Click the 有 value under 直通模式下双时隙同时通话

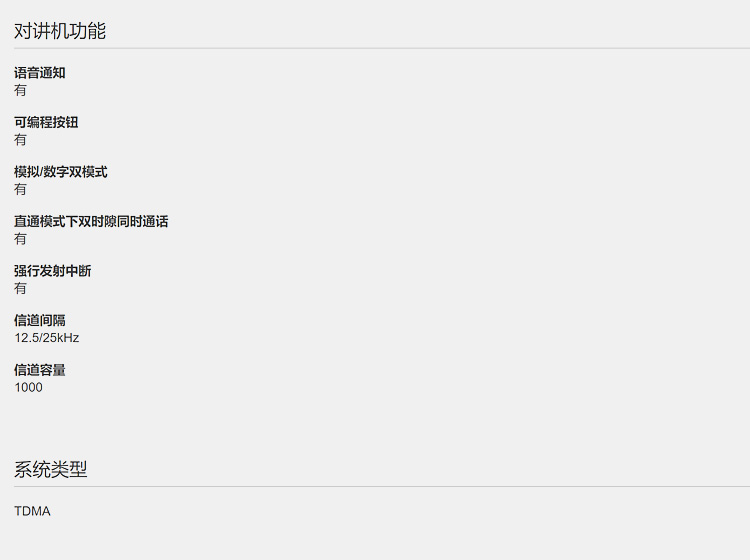(x=20, y=239)
